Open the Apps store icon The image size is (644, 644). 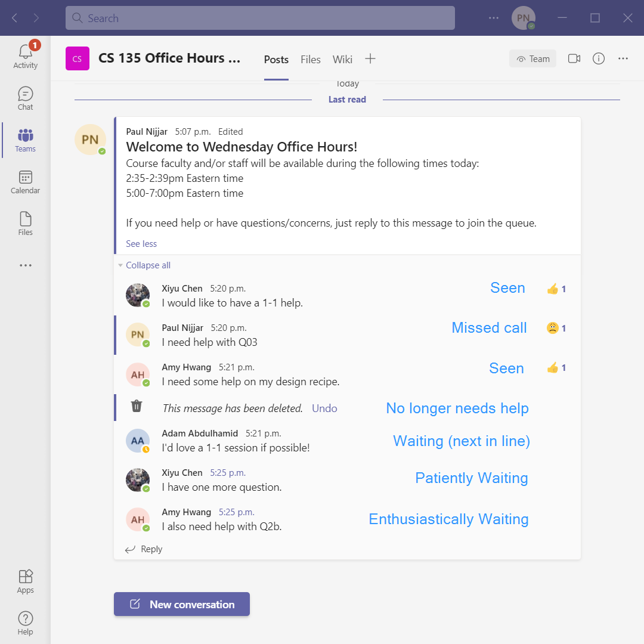25,581
